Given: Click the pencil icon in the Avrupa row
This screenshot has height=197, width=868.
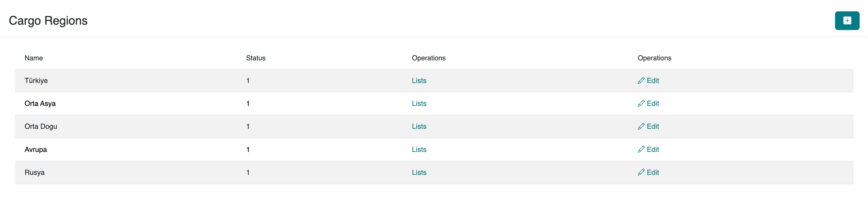Looking at the screenshot, I should pyautogui.click(x=641, y=149).
